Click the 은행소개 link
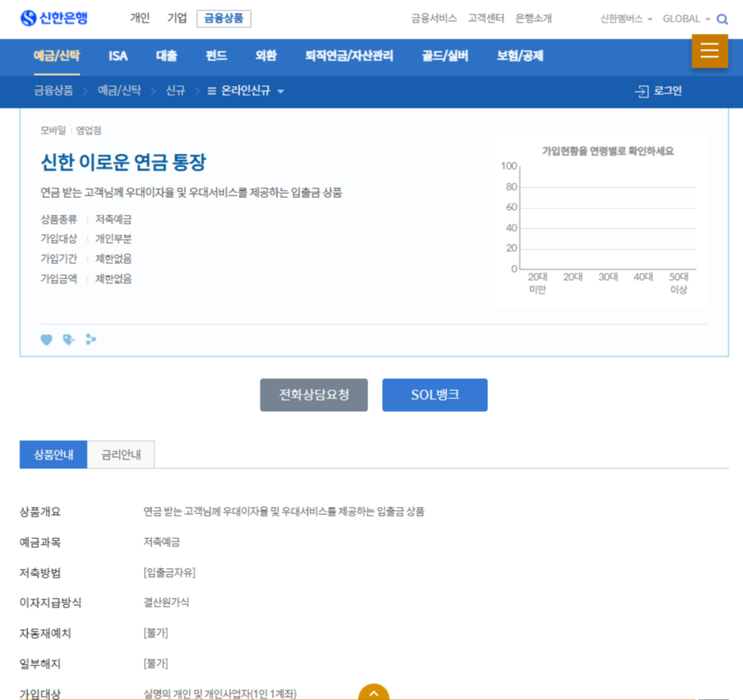Image resolution: width=743 pixels, height=700 pixels. (534, 19)
